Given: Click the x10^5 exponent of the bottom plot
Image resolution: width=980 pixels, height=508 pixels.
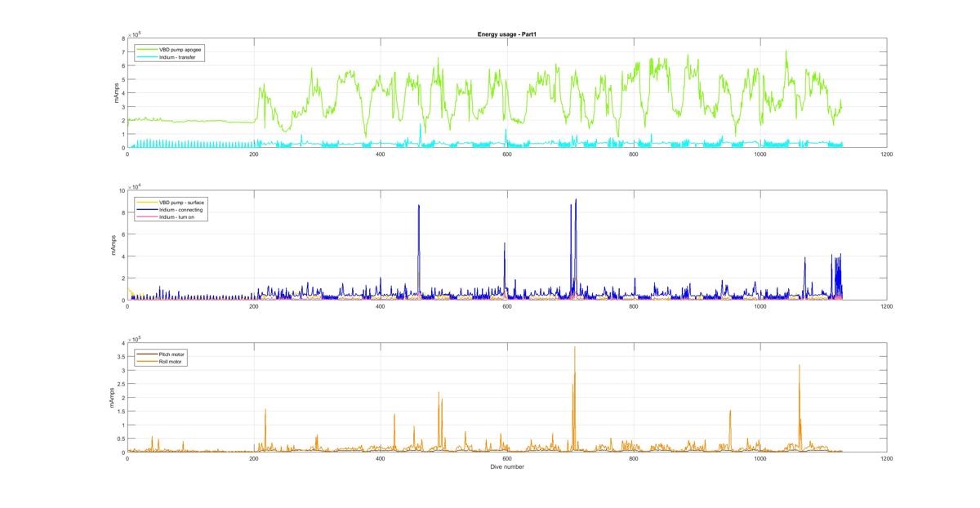Looking at the screenshot, I should pyautogui.click(x=133, y=338).
